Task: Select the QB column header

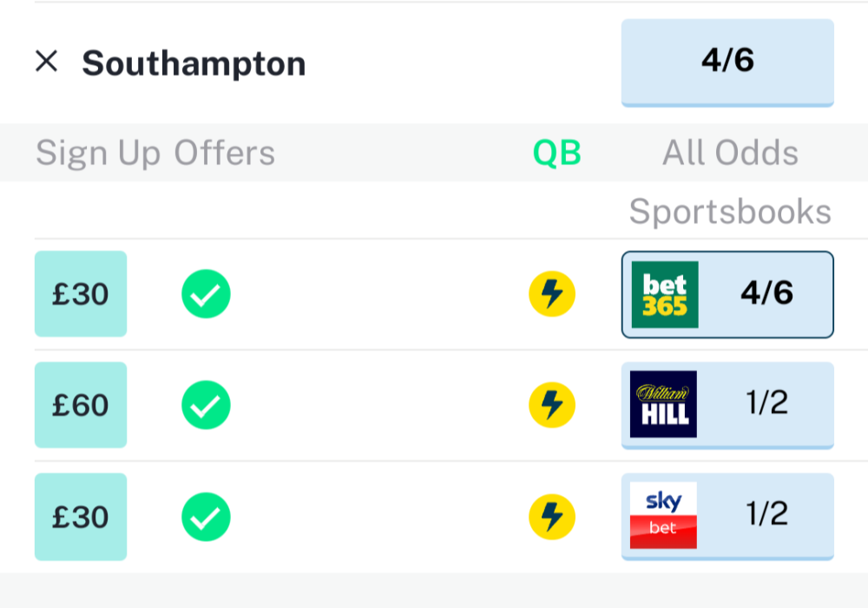Action: pos(556,153)
